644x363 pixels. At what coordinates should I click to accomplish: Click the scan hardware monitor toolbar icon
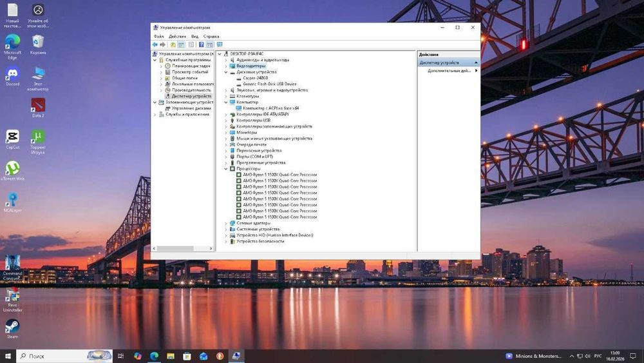(220, 45)
